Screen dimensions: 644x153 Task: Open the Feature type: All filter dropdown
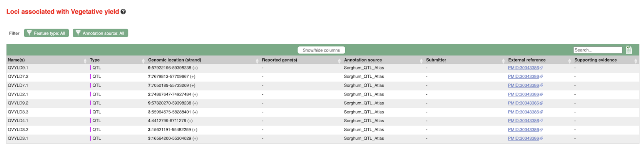coord(46,33)
